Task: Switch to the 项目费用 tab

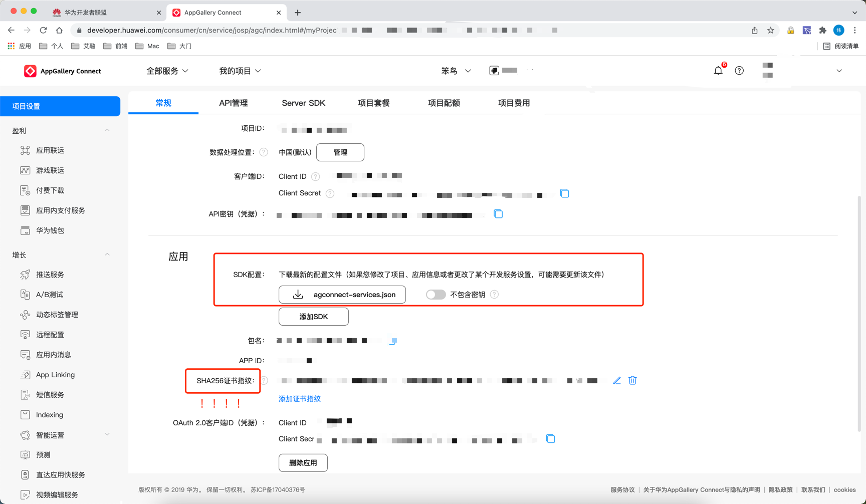Action: coord(514,103)
